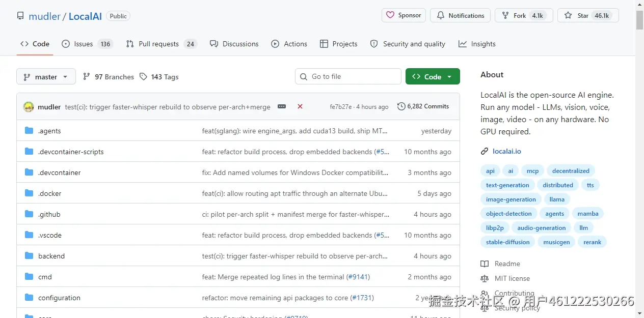
Task: Click the history clock icon beside 6,282 Commits
Action: pos(401,106)
